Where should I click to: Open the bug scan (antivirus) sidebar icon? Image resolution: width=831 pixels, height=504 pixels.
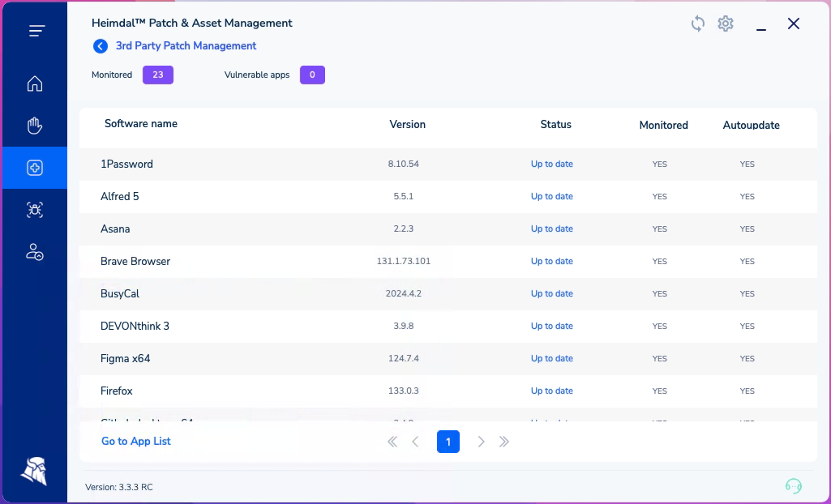coord(35,210)
